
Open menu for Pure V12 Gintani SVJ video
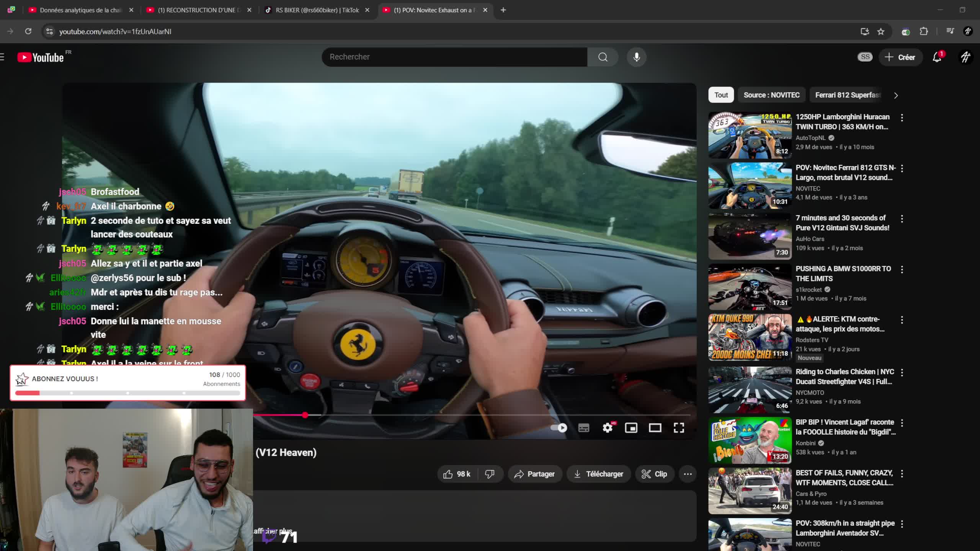coord(902,219)
